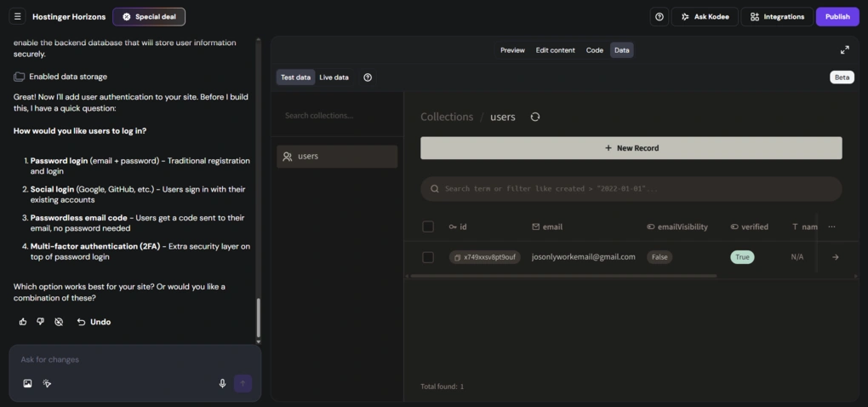Expand the preview panel to fullscreen
Screen dimensions: 868x407
tap(844, 50)
